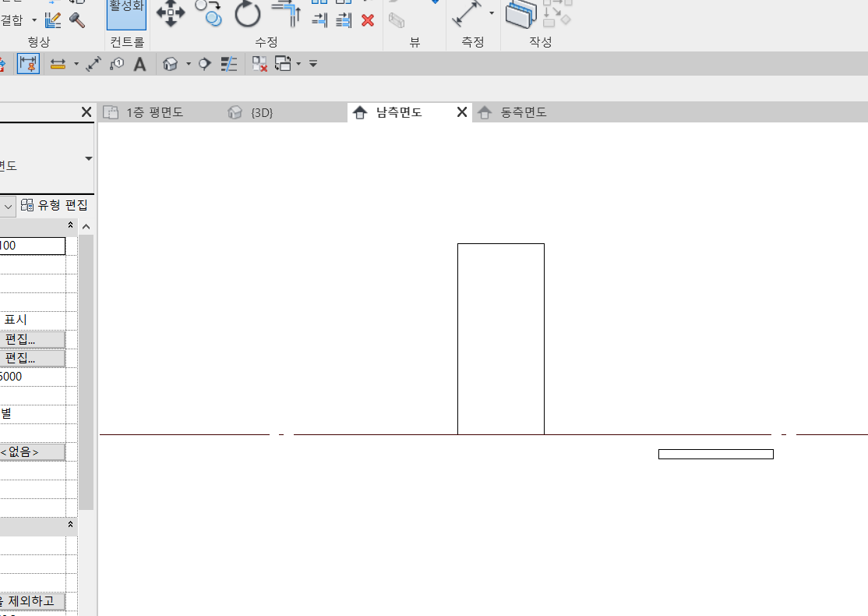The image size is (868, 616).
Task: Click the Thin Lines icon in quick toolbar
Action: 229,64
